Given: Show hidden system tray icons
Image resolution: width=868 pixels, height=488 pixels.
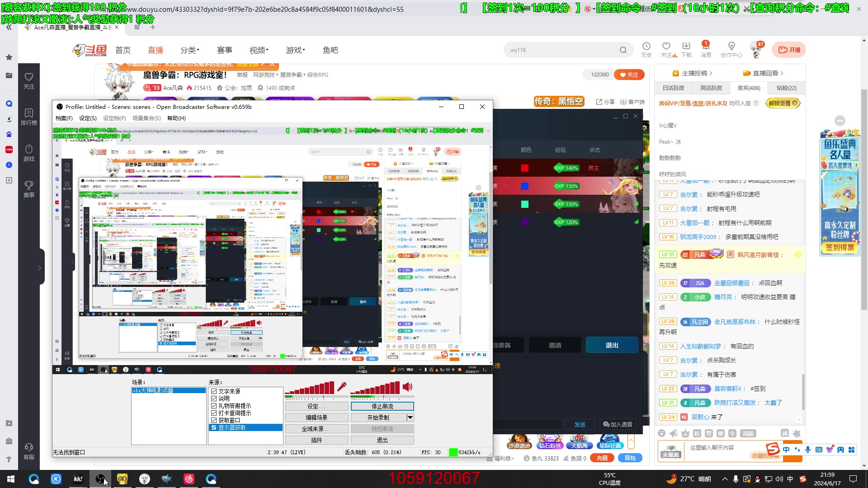Looking at the screenshot, I should pos(725,479).
